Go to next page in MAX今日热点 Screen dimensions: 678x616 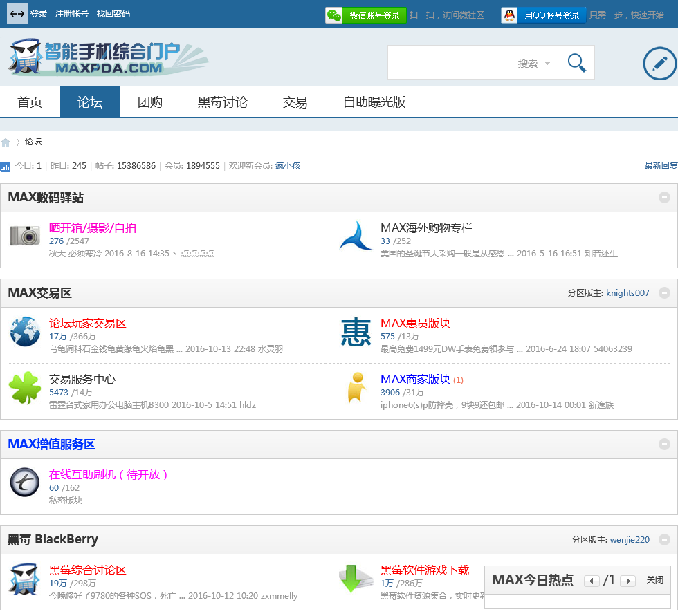628,581
